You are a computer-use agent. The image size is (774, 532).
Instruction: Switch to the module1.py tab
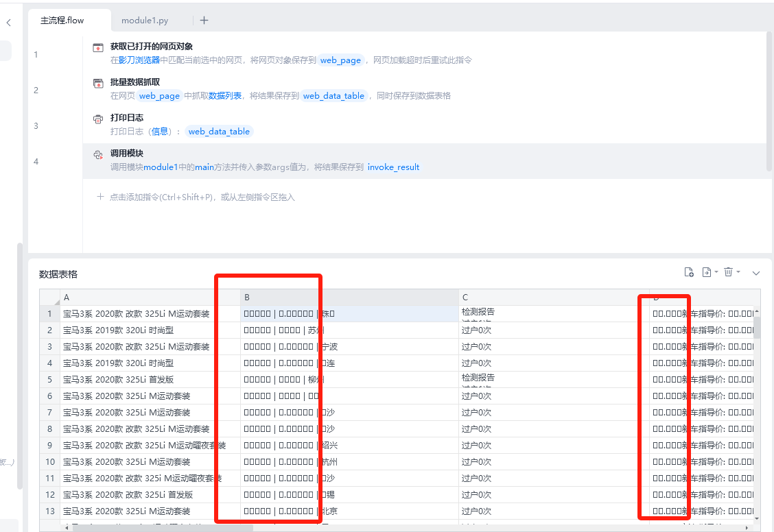tap(145, 21)
